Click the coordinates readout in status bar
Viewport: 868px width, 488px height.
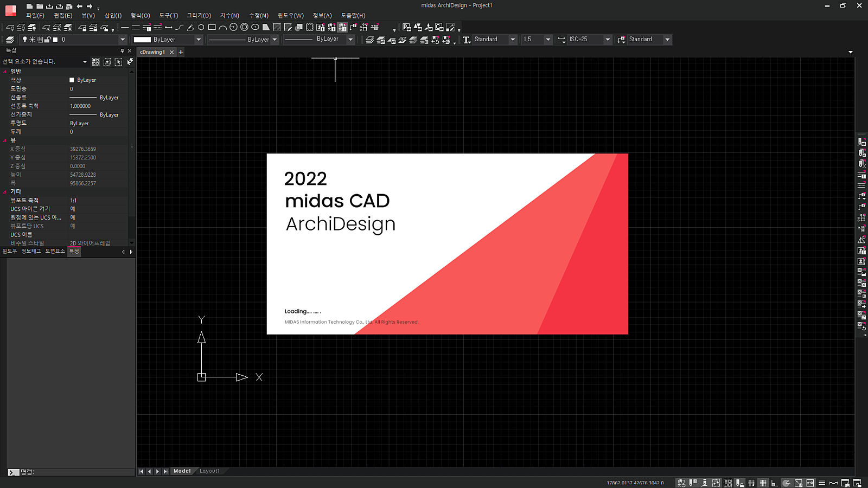coord(635,483)
